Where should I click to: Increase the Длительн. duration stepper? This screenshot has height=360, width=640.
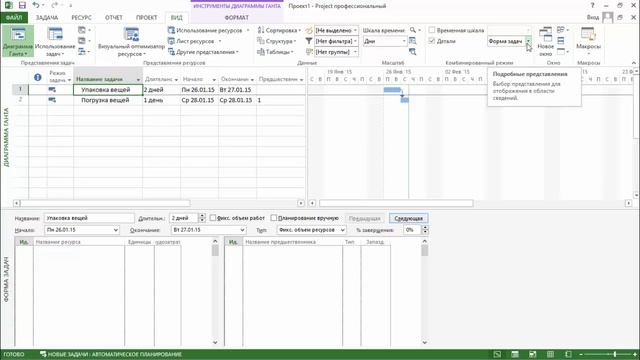(202, 216)
